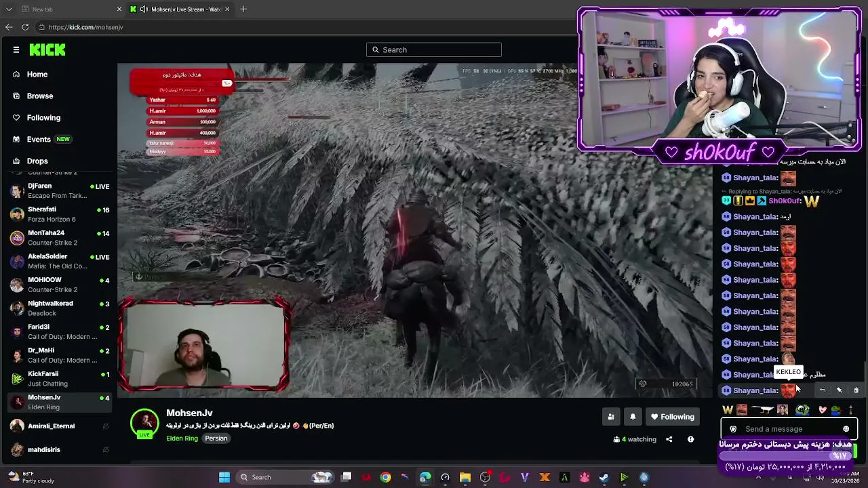Open MonTaha24 channel in sidebar

pyautogui.click(x=58, y=237)
